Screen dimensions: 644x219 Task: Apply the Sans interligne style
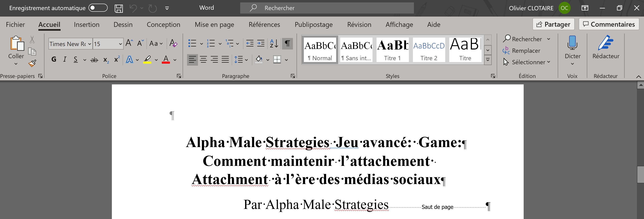(x=356, y=49)
